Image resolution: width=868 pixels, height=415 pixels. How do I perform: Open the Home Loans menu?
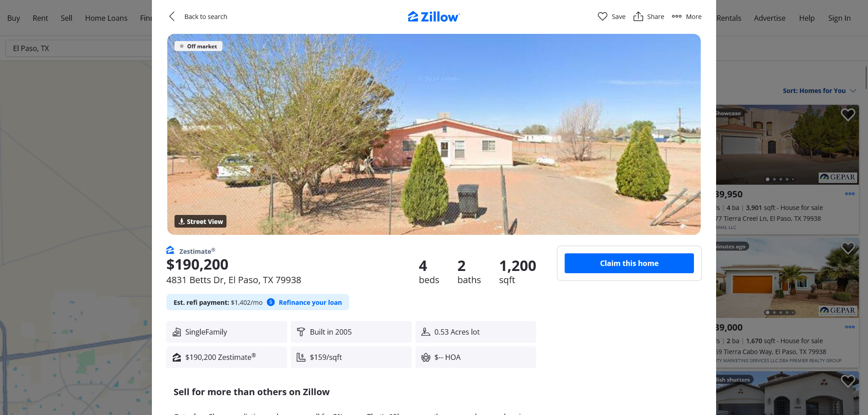pyautogui.click(x=106, y=18)
